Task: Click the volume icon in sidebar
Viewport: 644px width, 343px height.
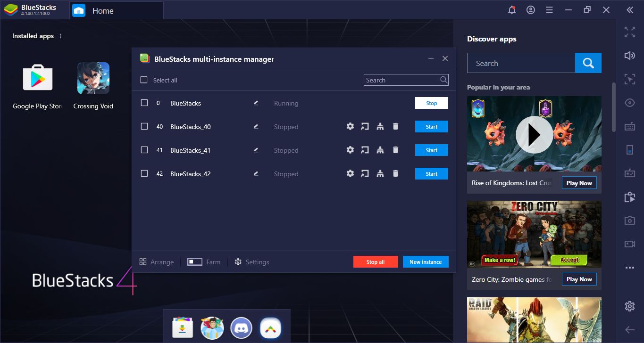Action: pyautogui.click(x=630, y=56)
